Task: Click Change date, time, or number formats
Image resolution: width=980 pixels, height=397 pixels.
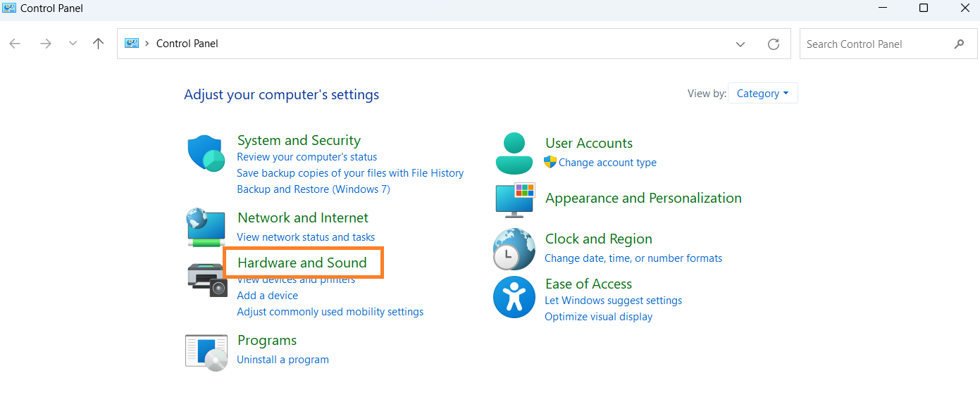Action: pyautogui.click(x=633, y=258)
